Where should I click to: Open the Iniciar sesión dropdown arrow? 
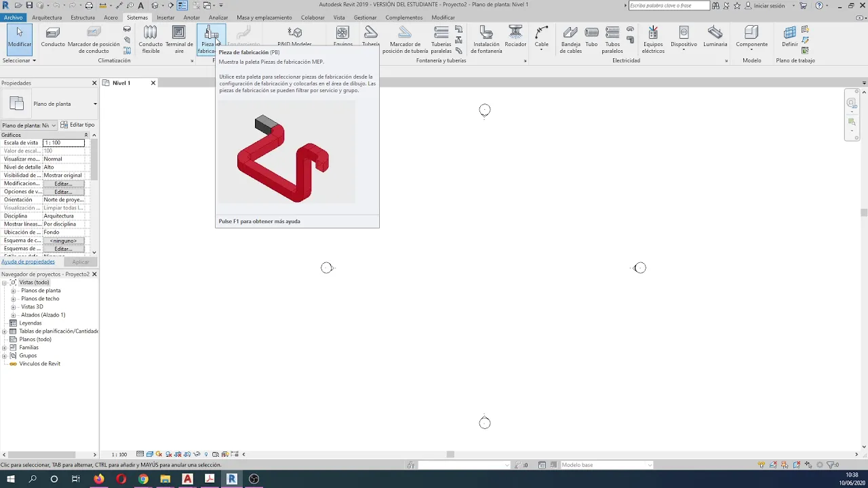(793, 5)
